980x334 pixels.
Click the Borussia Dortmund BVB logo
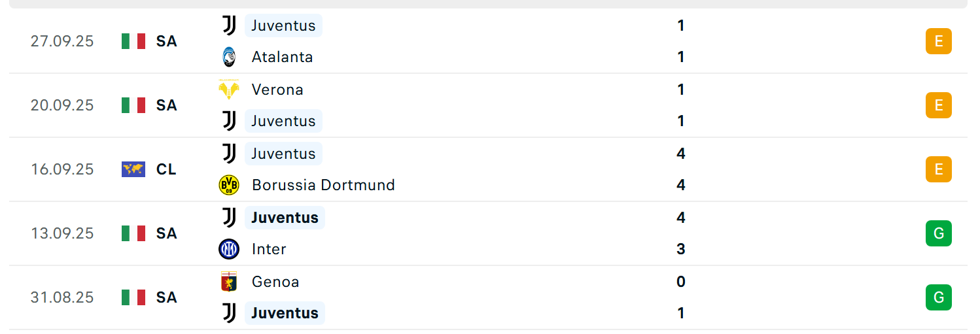(x=228, y=185)
